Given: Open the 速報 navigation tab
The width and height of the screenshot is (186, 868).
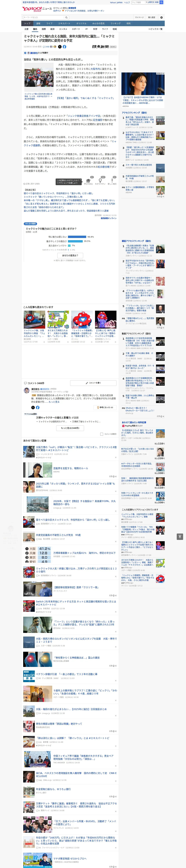Looking at the screenshot, I should click(x=38, y=24).
